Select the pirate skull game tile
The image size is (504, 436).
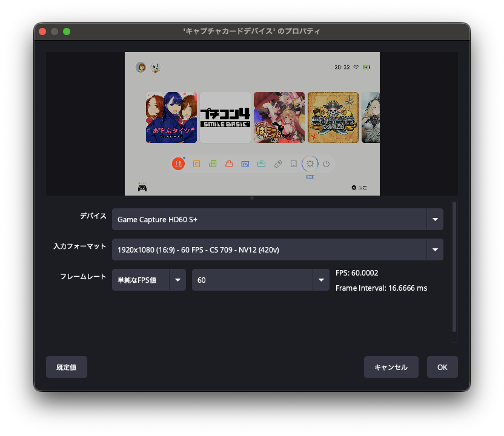(x=333, y=117)
